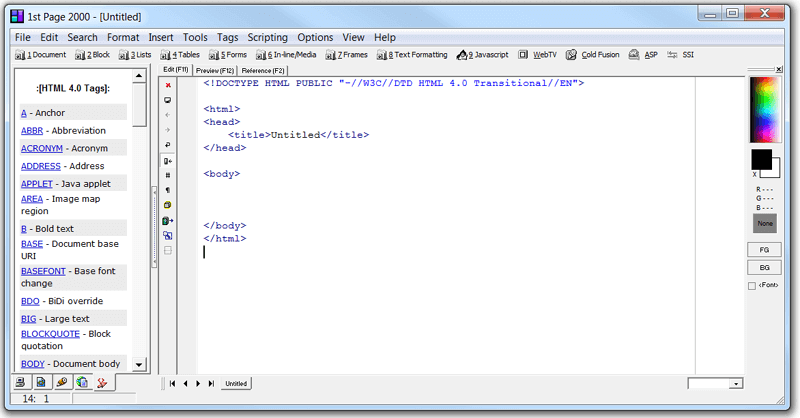Go to next document tab arrow
Viewport: 800px width, 418px height.
tap(198, 383)
